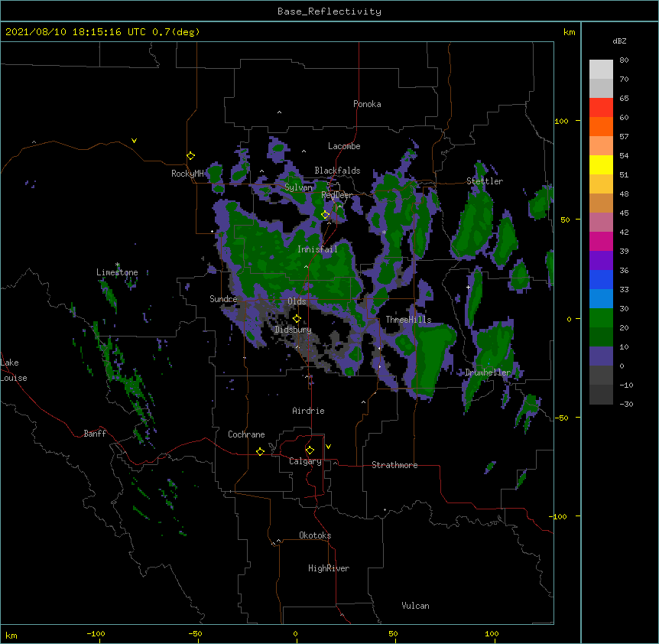Select the -10 dBZ dark gray swatch
This screenshot has width=659, height=644.
[x=601, y=395]
